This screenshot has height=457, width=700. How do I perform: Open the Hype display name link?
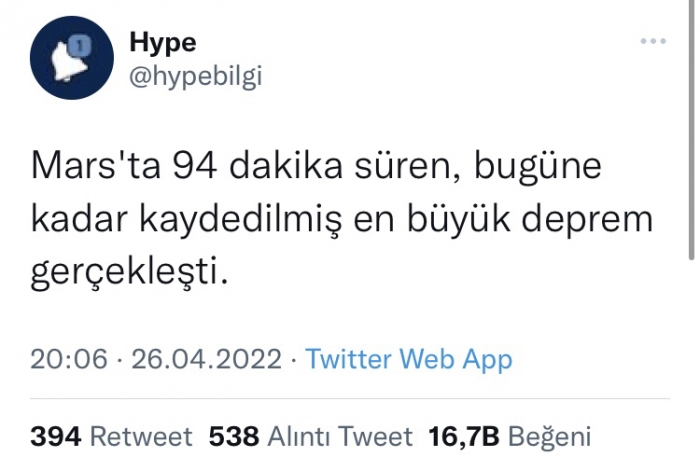point(162,44)
